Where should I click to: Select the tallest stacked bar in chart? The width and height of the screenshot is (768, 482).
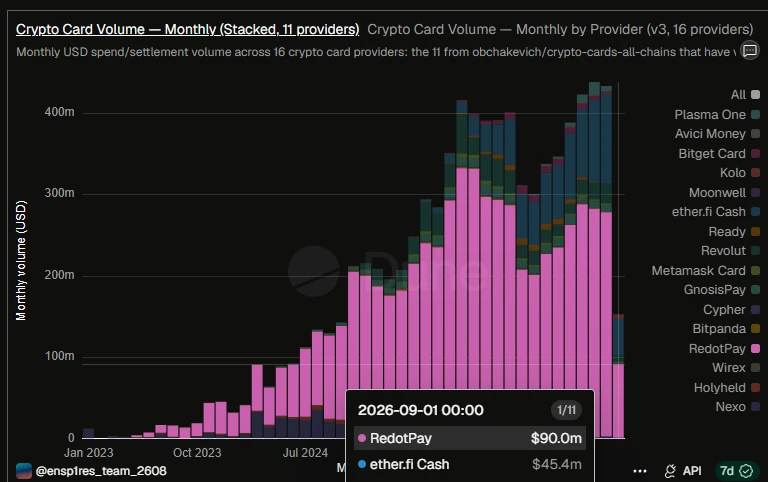pos(594,260)
